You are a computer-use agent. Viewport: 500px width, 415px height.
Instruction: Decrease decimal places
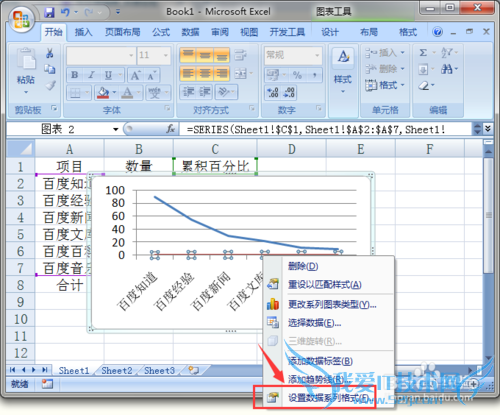289,93
